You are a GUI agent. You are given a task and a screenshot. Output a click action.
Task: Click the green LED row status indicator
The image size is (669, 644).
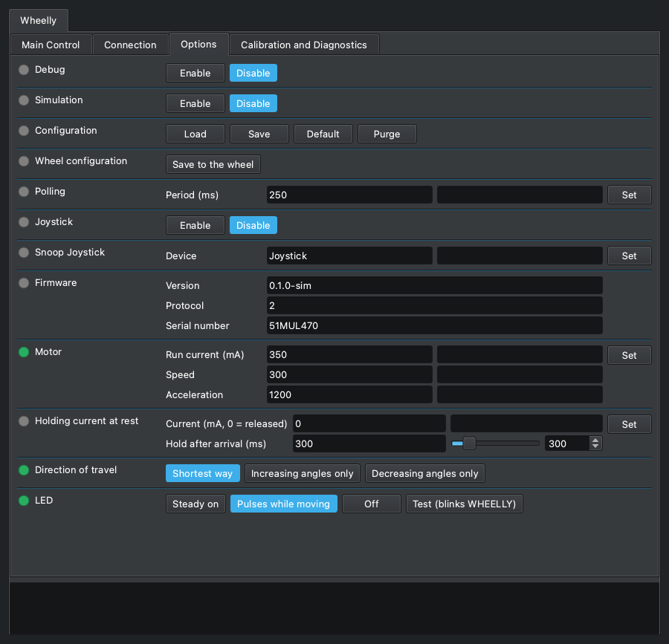(24, 501)
